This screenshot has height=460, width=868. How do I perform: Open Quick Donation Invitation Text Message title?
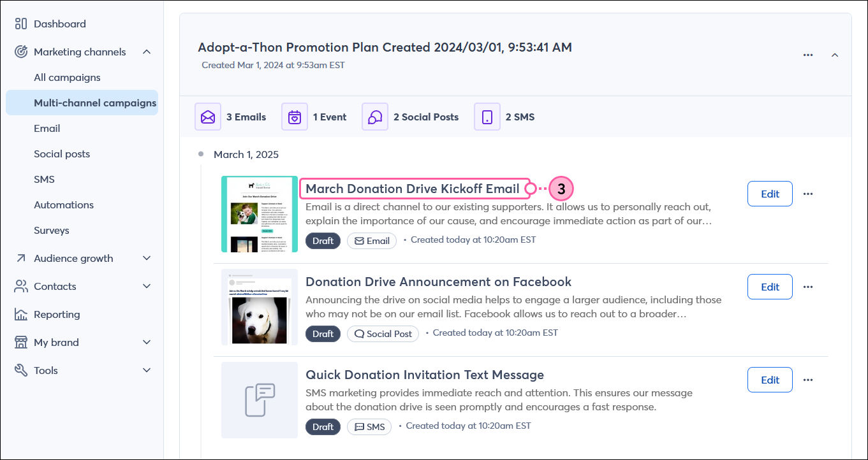(x=425, y=375)
